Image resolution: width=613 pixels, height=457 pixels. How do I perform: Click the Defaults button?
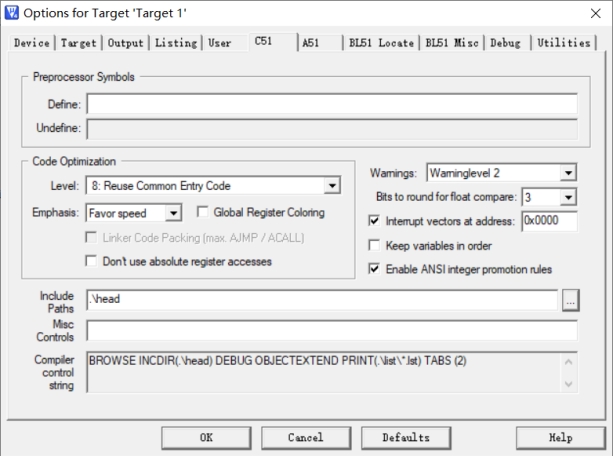click(x=406, y=438)
